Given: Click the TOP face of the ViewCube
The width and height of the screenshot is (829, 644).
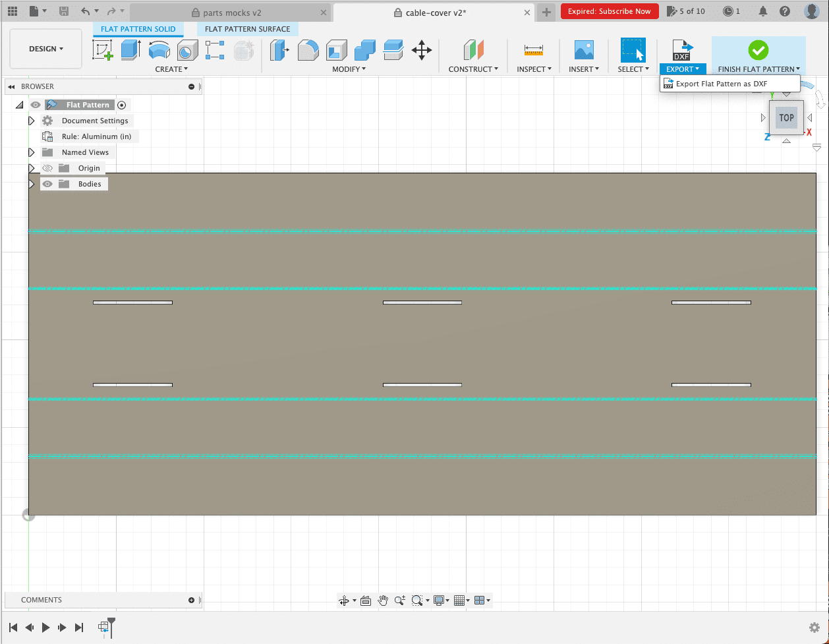Looking at the screenshot, I should click(x=786, y=118).
